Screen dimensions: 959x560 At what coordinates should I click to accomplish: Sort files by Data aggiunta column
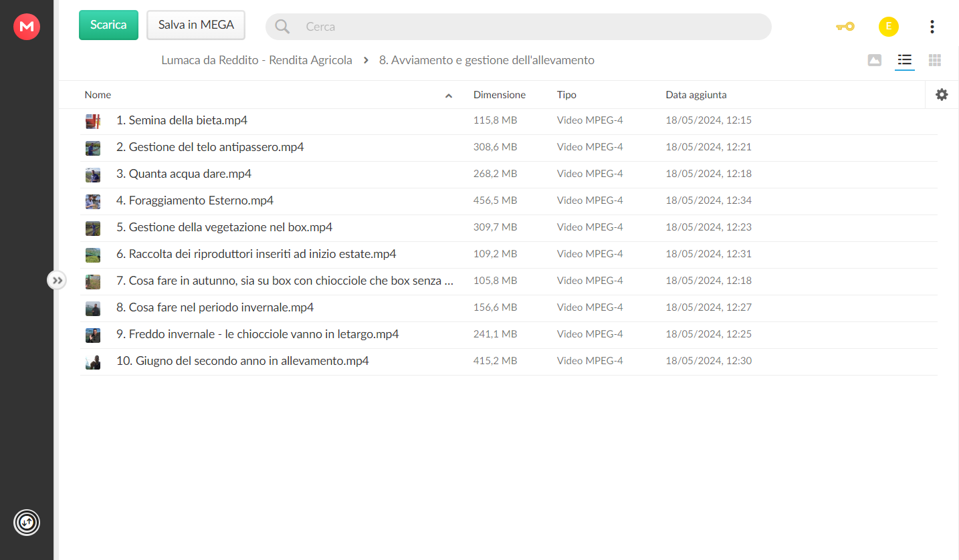[x=696, y=95]
